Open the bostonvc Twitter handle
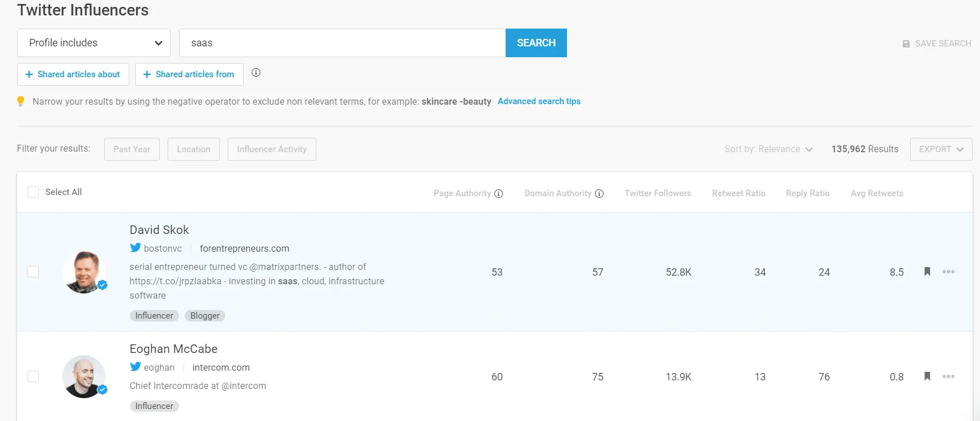 162,248
